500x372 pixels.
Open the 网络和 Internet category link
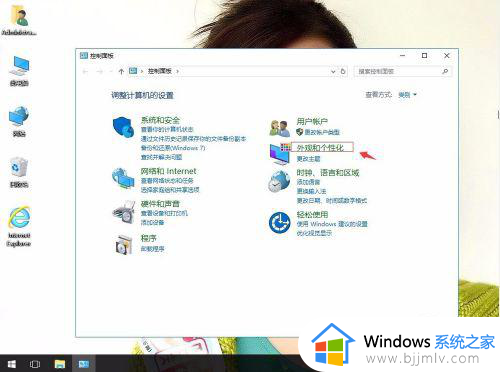pos(168,171)
